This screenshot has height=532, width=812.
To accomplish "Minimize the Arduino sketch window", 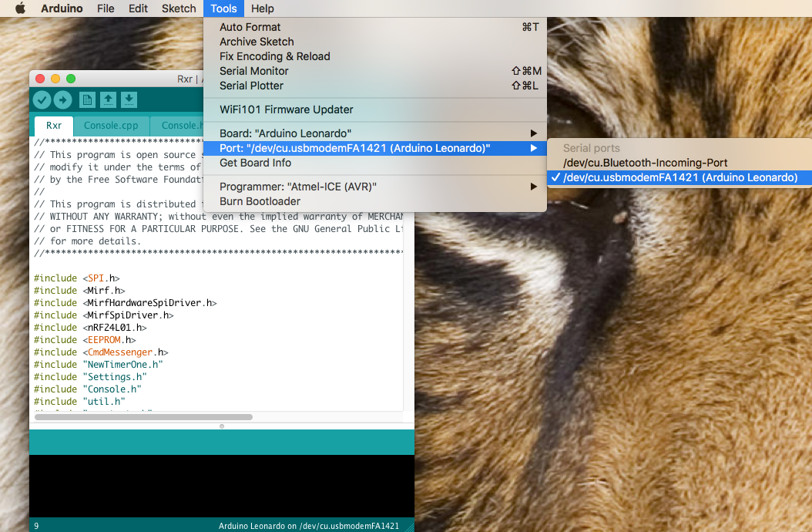I will 55,79.
